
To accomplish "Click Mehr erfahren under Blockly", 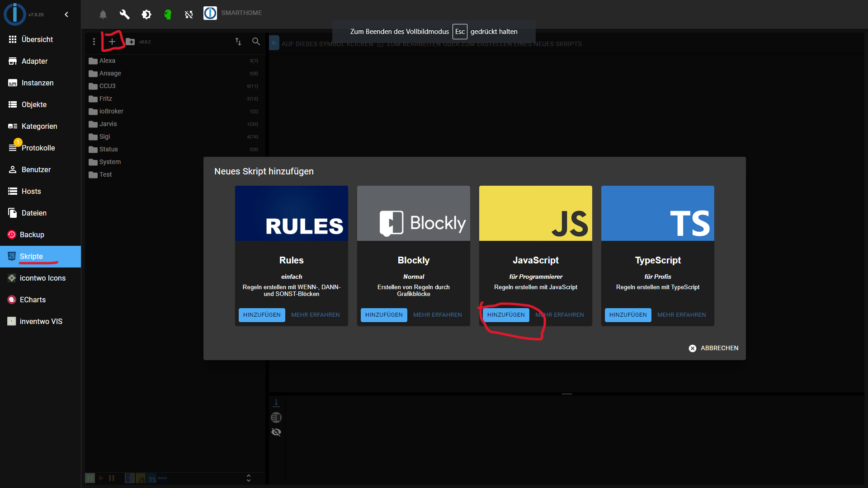I will (x=437, y=315).
